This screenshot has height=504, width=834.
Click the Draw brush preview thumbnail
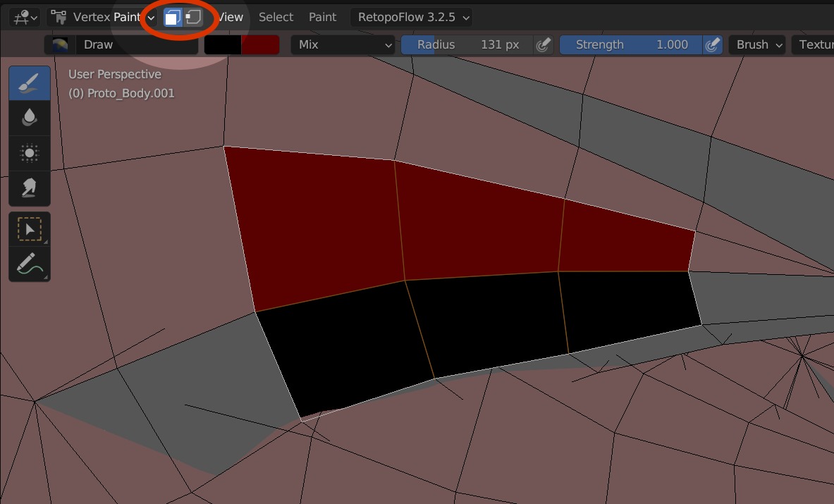tap(60, 44)
